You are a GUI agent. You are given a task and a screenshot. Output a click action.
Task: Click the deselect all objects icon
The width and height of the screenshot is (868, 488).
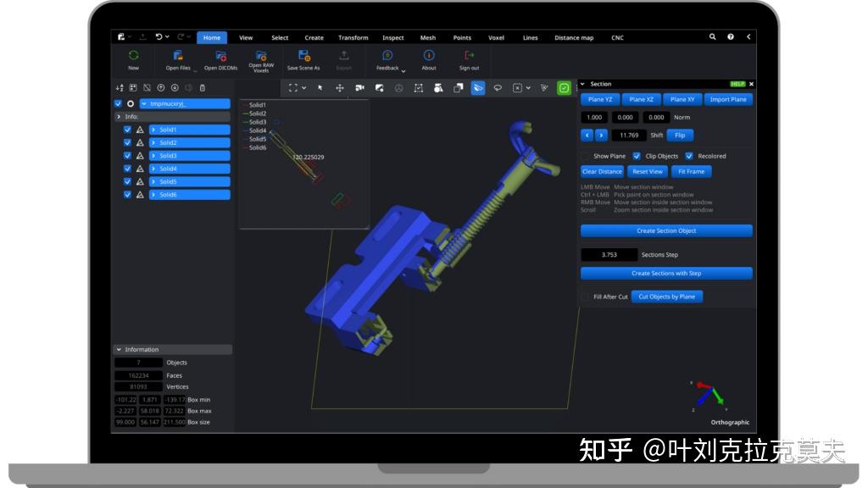(147, 88)
